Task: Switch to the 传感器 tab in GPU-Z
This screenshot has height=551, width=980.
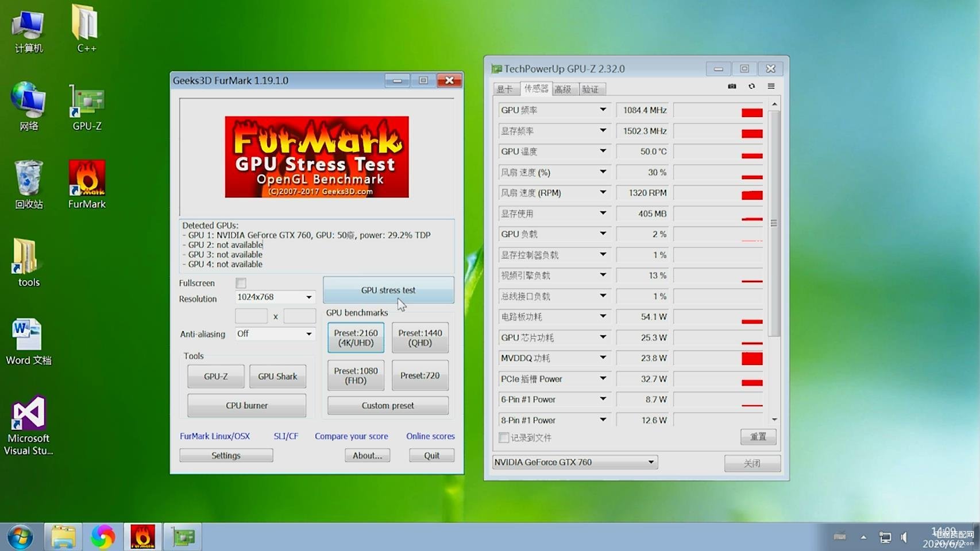Action: (x=536, y=88)
